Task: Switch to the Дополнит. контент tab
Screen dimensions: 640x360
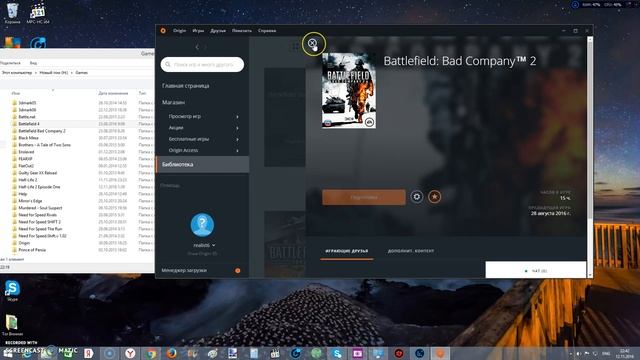Action: [x=411, y=251]
